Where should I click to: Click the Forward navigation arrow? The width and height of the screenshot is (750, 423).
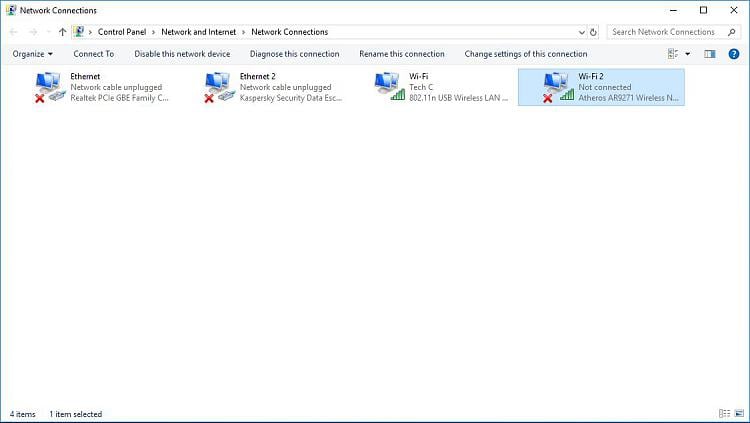coord(33,32)
